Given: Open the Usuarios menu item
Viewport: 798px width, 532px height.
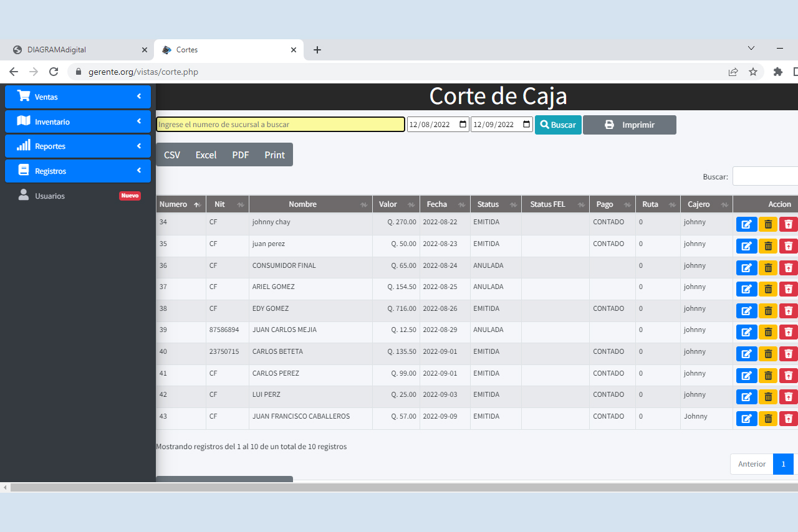Looking at the screenshot, I should 78,196.
